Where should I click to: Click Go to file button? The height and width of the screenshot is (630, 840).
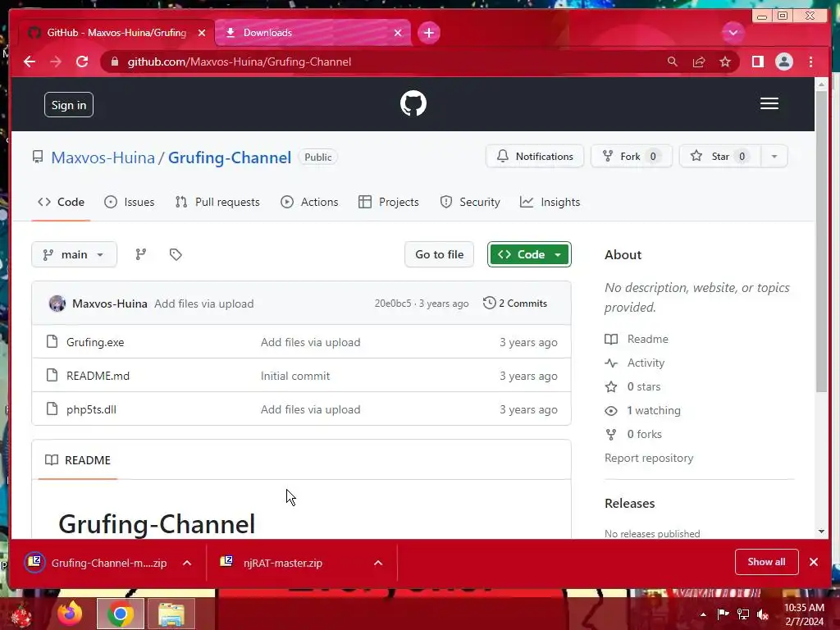(x=439, y=254)
